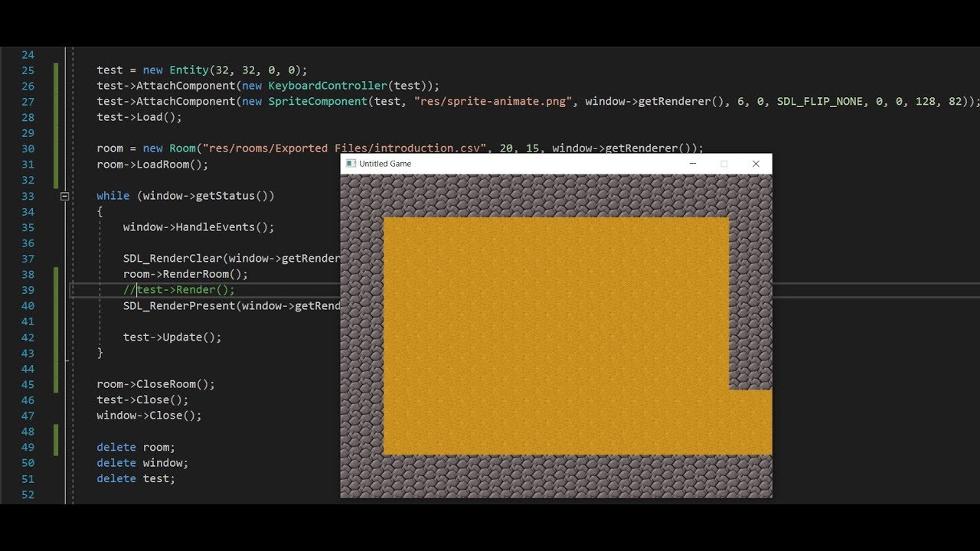Click the 'test = new Entity(32, 32, 0, 0);' line

(202, 70)
